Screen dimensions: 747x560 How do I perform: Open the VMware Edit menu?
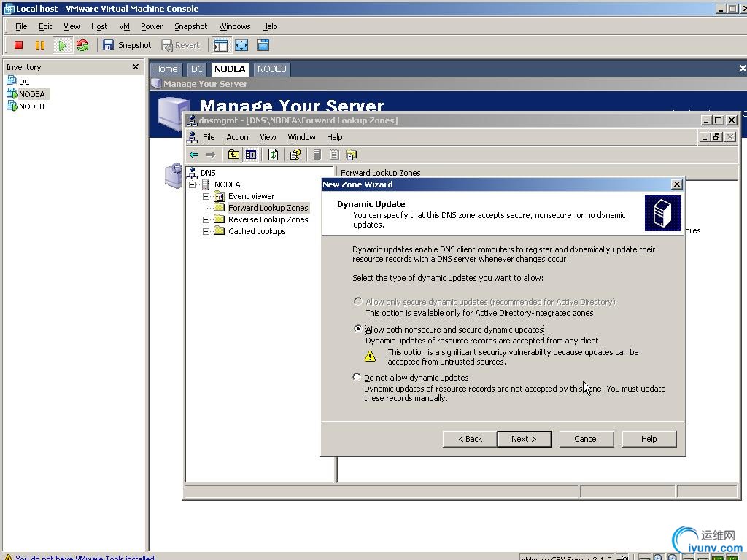pyautogui.click(x=45, y=26)
